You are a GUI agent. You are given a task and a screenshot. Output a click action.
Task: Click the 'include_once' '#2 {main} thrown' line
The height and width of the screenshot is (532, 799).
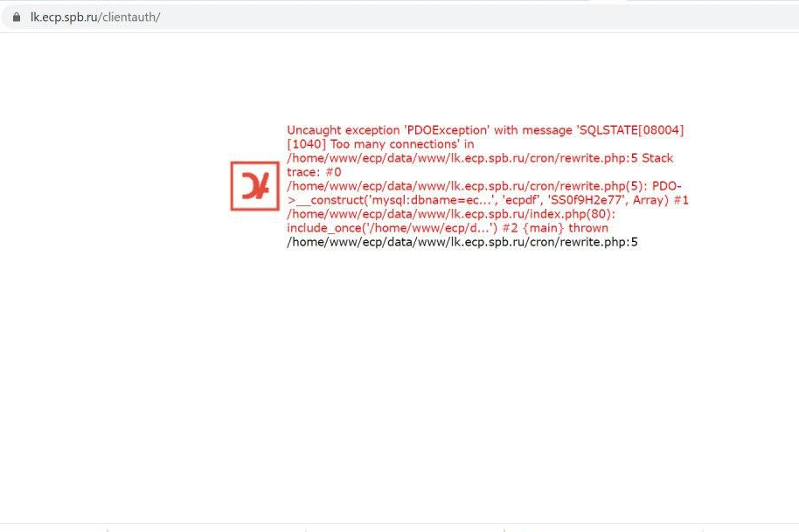[448, 228]
